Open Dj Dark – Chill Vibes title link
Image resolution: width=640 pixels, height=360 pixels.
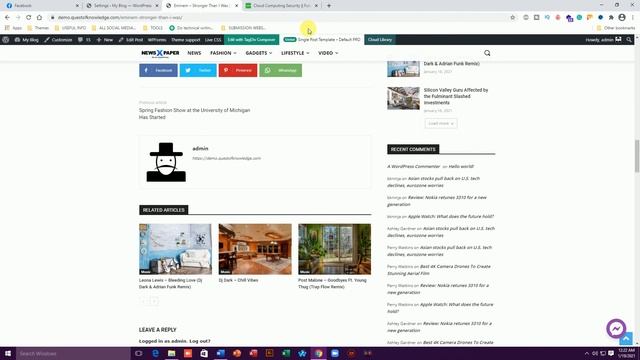pos(238,280)
